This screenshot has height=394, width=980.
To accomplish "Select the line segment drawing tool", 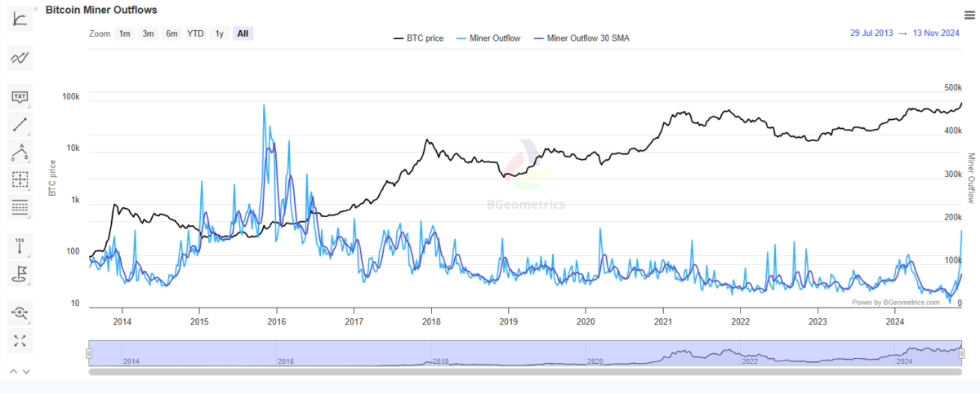I will click(20, 125).
